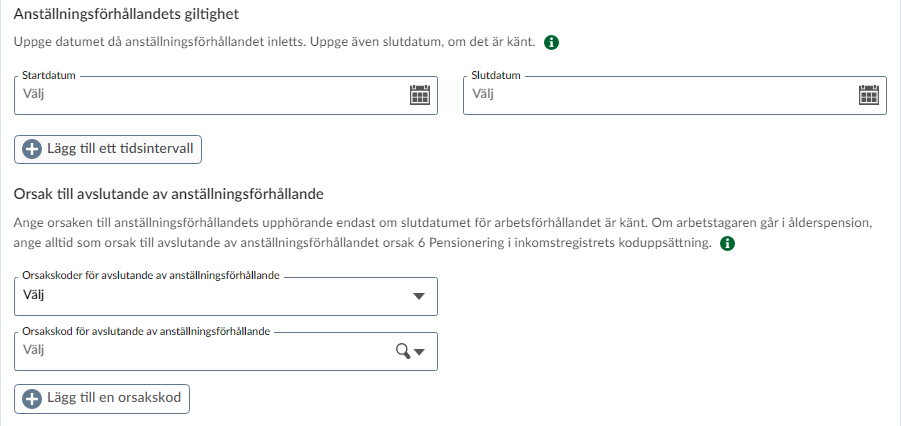This screenshot has height=426, width=901.
Task: Click the info icon after 'inkomstregistrets koduppsättning'
Action: [727, 244]
